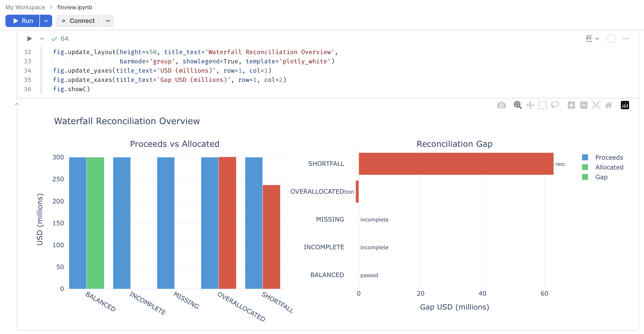Toggle Allocated trace in legend
The width and height of the screenshot is (644, 334).
pyautogui.click(x=609, y=167)
